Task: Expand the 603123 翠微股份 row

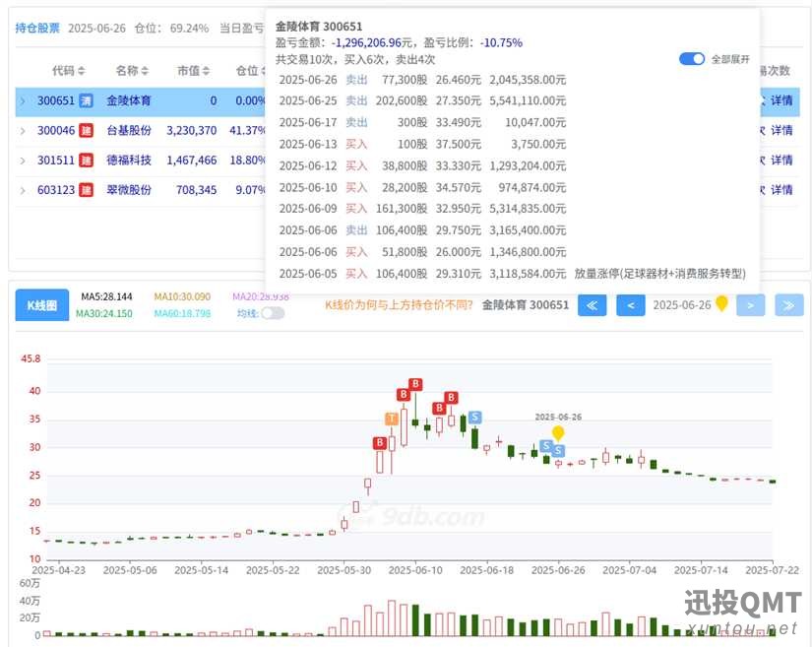Action: pos(23,191)
